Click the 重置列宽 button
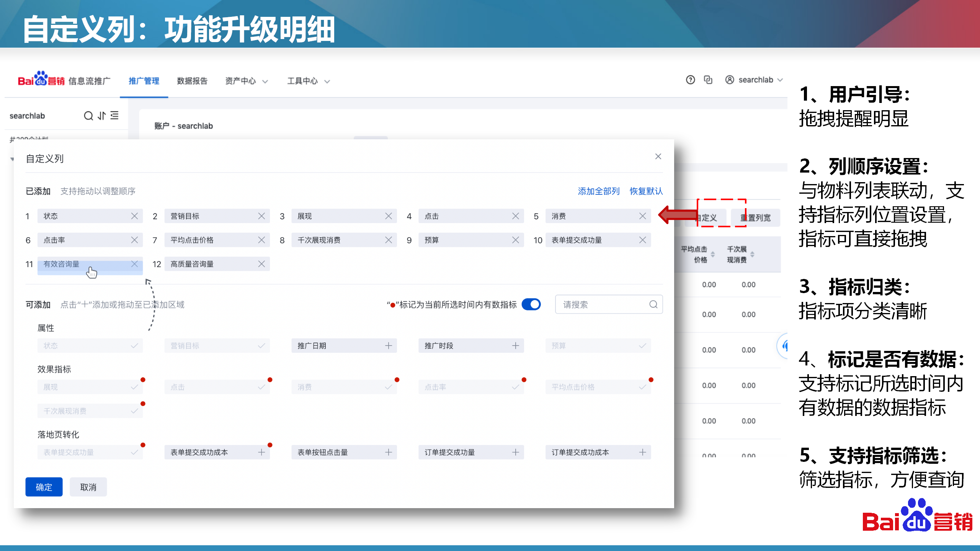The height and width of the screenshot is (551, 980). [x=755, y=218]
